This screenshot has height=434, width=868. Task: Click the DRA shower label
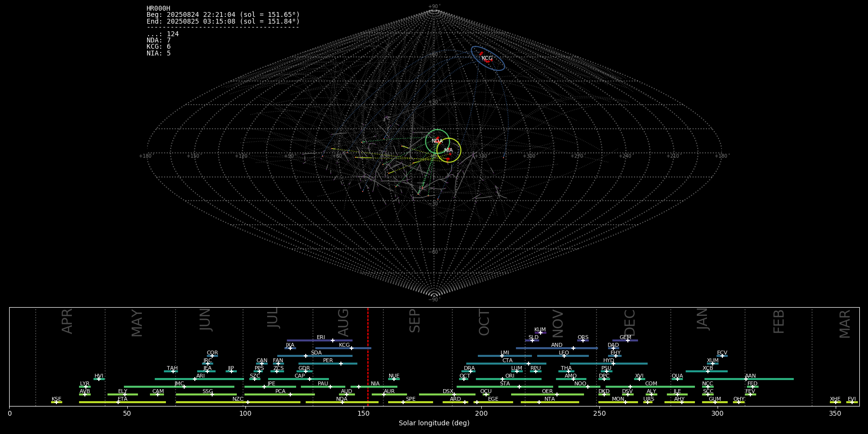469,368
